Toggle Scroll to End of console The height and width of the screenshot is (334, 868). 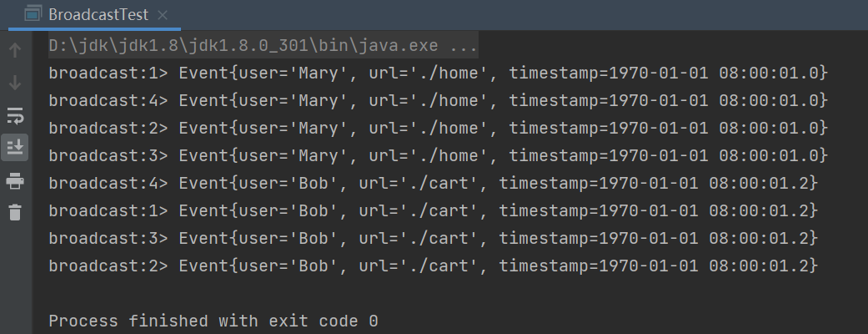click(15, 147)
